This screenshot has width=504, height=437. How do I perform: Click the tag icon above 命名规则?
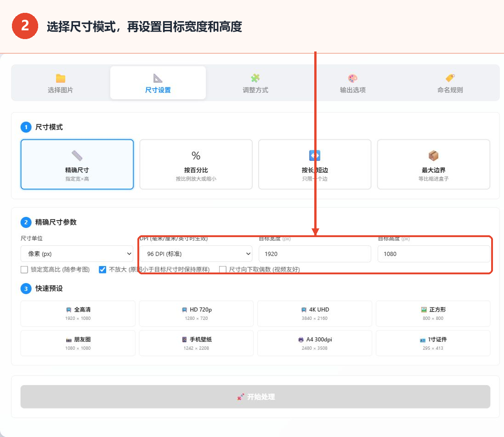coord(450,78)
